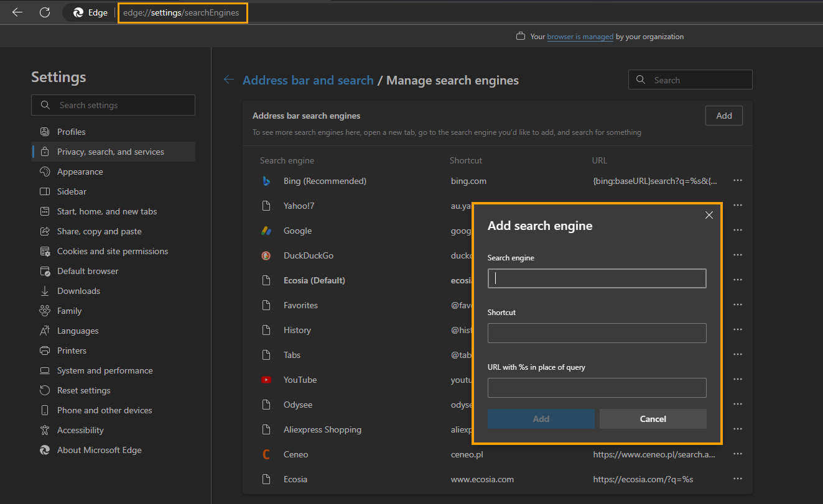This screenshot has height=504, width=823.
Task: Click the Google search engine icon
Action: coord(266,231)
